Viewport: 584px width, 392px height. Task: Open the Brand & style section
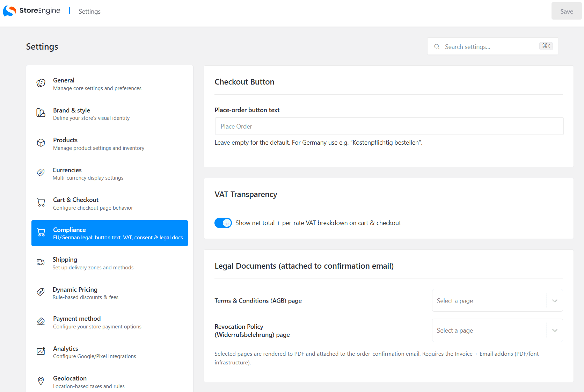(x=110, y=114)
